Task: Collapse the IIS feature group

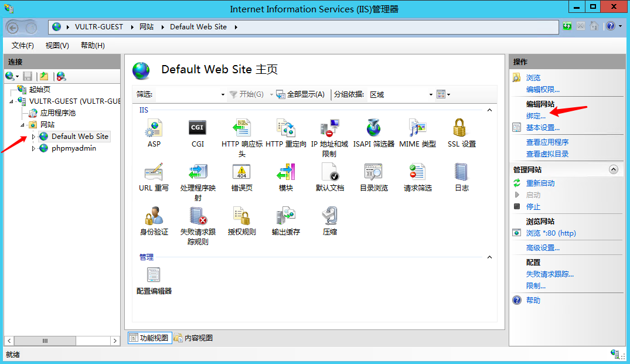Action: coord(489,110)
